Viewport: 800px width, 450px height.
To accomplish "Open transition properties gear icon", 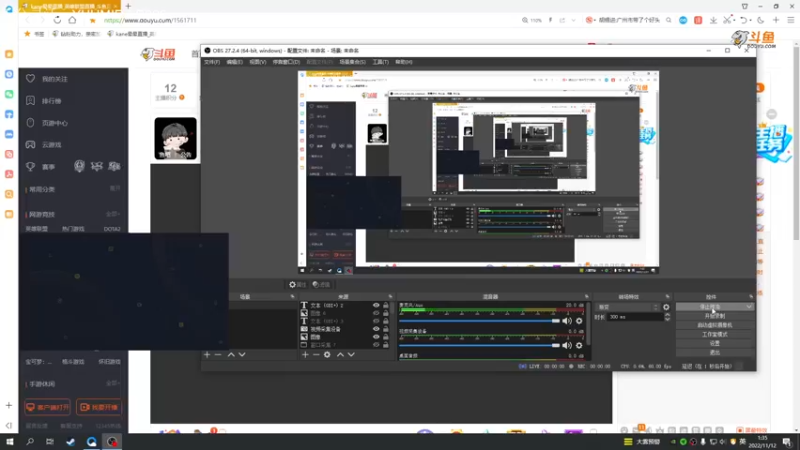I will [666, 307].
